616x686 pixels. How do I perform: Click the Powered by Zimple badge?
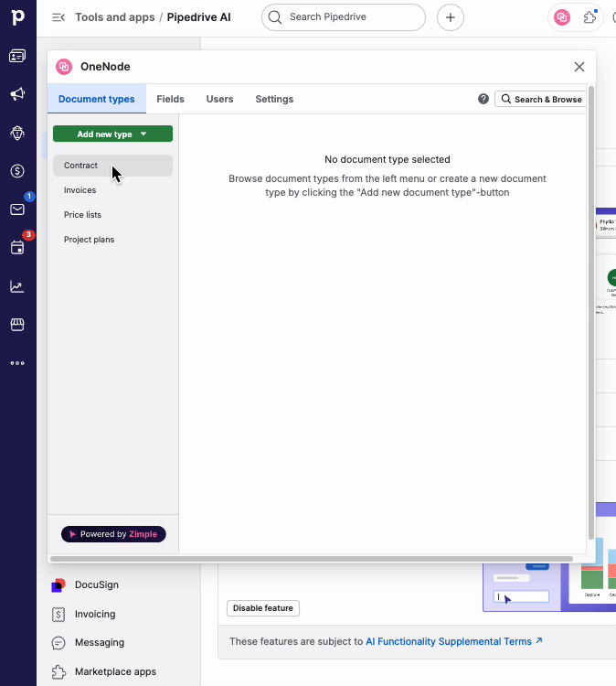113,534
